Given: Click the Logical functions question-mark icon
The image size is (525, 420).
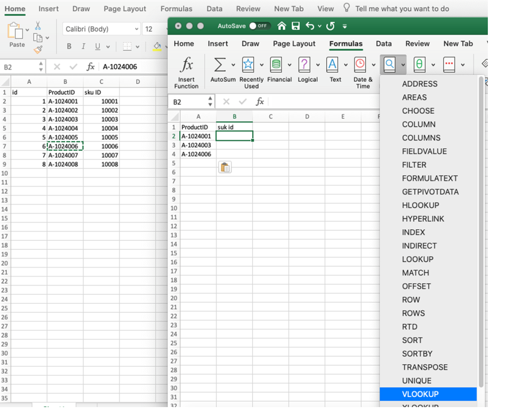Looking at the screenshot, I should coord(304,64).
